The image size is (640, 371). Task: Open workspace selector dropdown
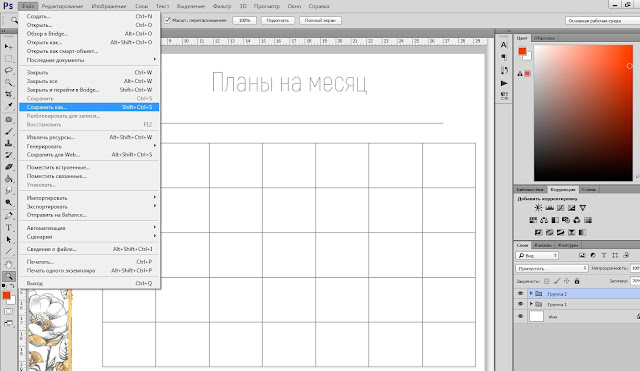[602, 20]
